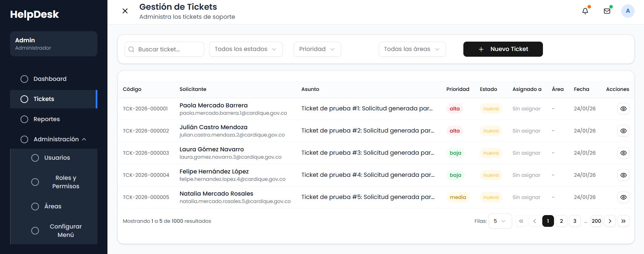
Task: Go to the first page of results
Action: pyautogui.click(x=521, y=221)
